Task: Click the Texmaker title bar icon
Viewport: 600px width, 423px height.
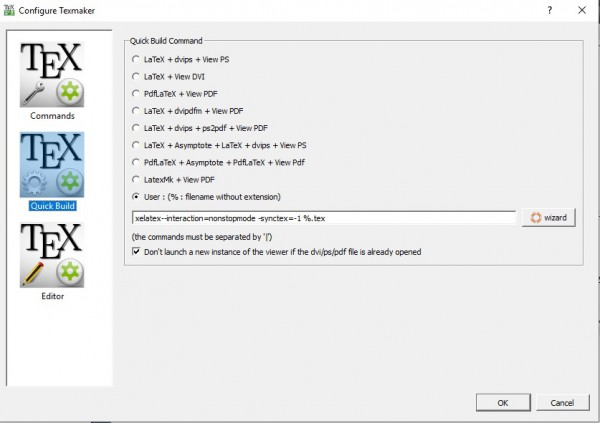Action: point(11,9)
